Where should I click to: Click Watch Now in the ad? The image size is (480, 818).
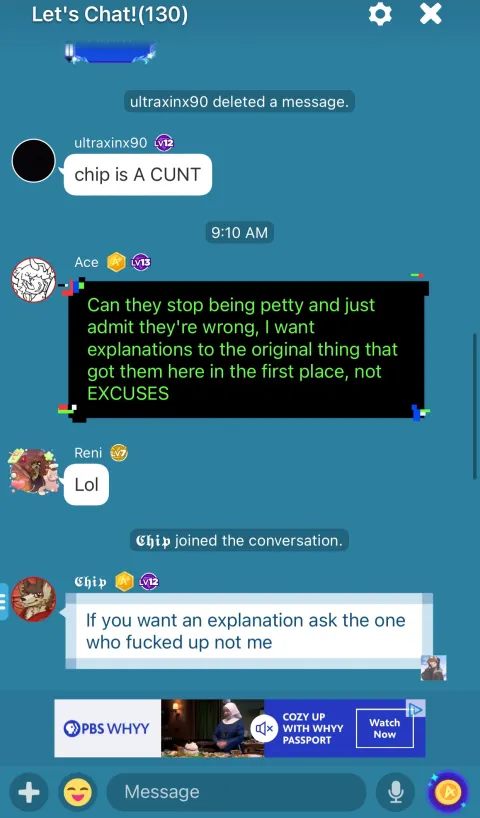coord(385,728)
